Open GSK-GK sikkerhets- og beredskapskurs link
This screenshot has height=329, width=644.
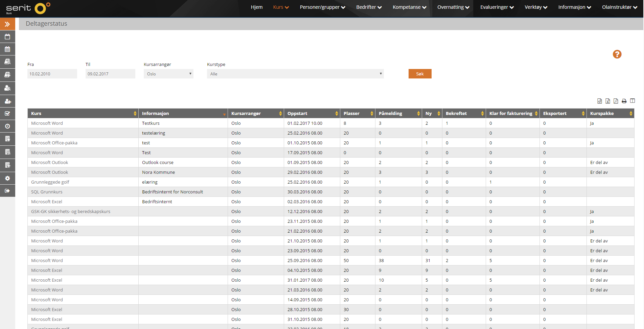(x=71, y=211)
